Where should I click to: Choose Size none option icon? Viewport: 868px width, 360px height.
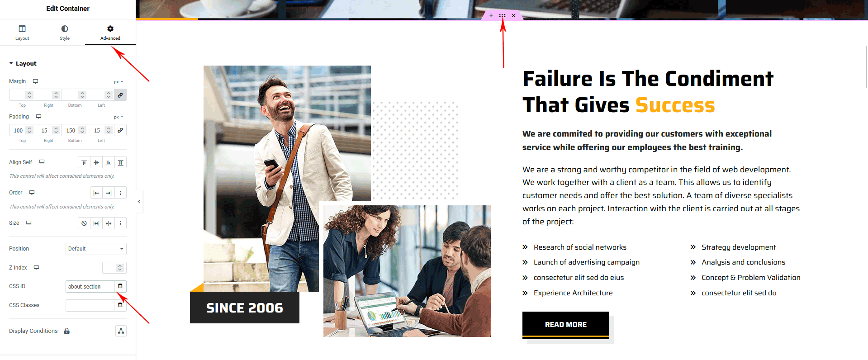pos(84,223)
